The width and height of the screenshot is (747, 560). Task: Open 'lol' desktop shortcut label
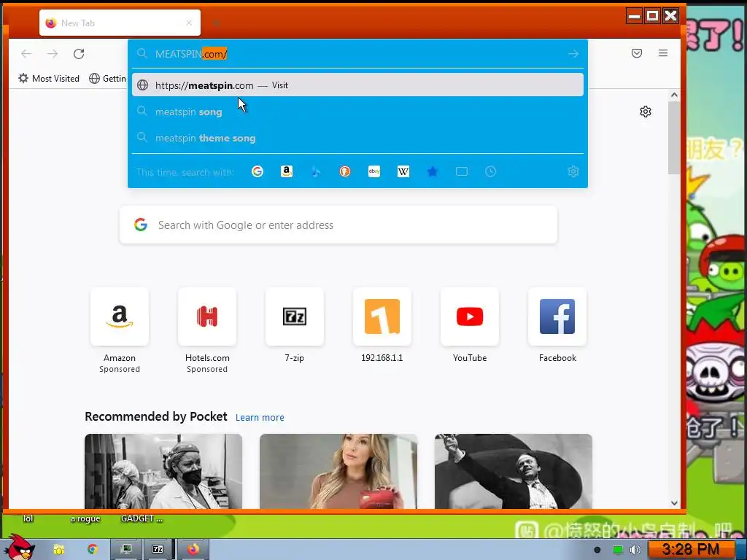click(28, 518)
